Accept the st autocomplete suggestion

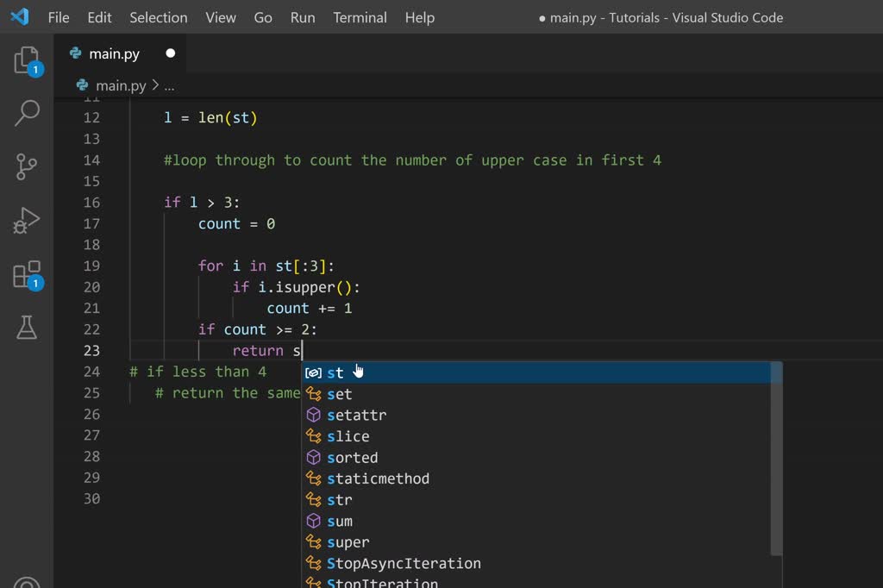click(x=537, y=372)
